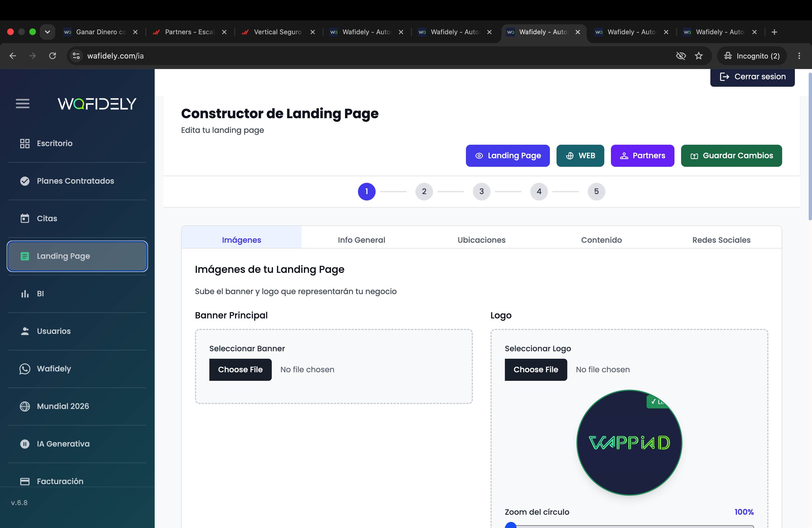Viewport: 812px width, 528px height.
Task: Open Usuarios in the sidebar
Action: click(x=77, y=331)
